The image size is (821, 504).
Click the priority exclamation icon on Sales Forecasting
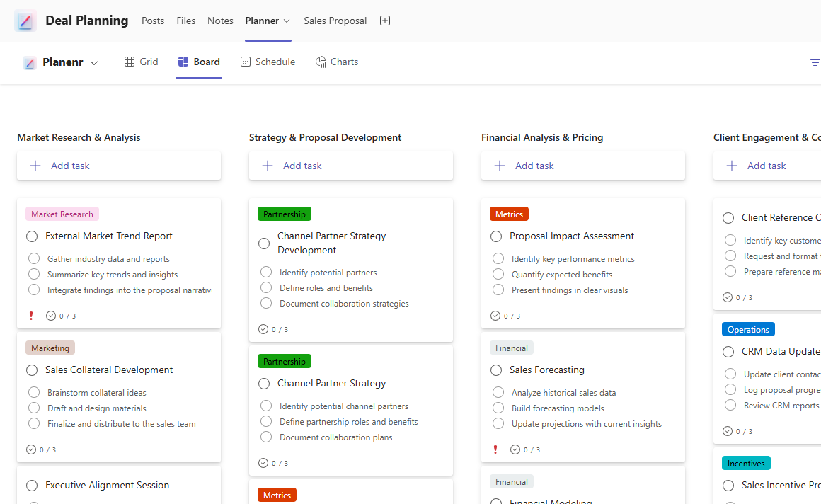point(495,449)
